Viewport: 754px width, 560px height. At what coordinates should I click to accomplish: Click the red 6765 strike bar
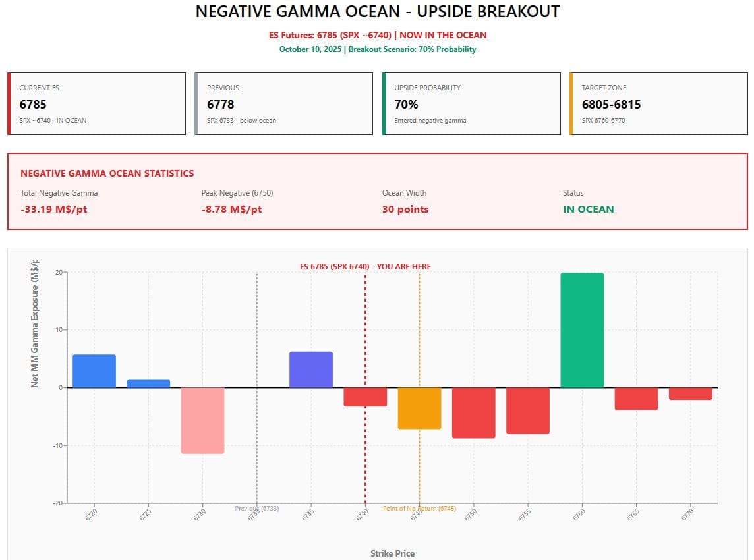pos(636,399)
